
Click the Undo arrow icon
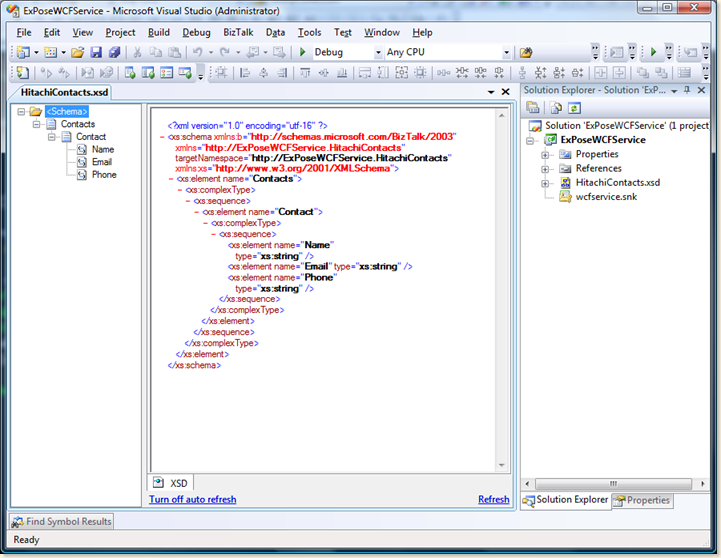tap(198, 52)
